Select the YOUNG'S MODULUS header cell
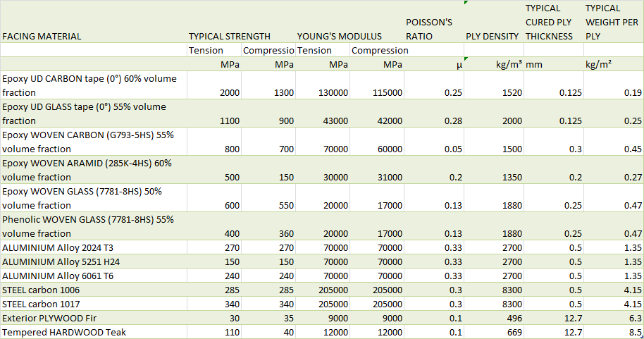The width and height of the screenshot is (644, 339). point(350,22)
